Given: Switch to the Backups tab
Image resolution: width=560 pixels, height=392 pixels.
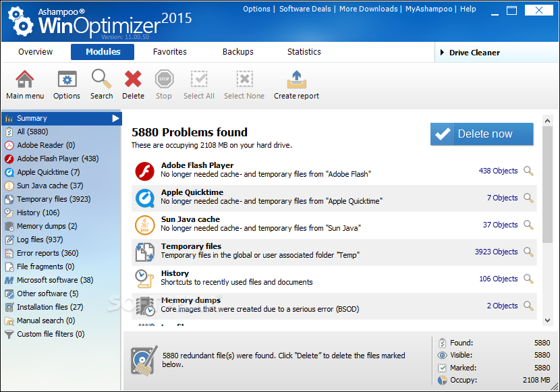Looking at the screenshot, I should tap(238, 52).
